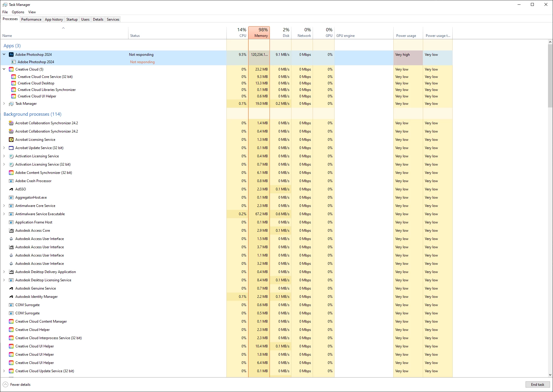Screen dimensions: 553x392
Task: Sort by the CPU column header
Action: pos(237,33)
